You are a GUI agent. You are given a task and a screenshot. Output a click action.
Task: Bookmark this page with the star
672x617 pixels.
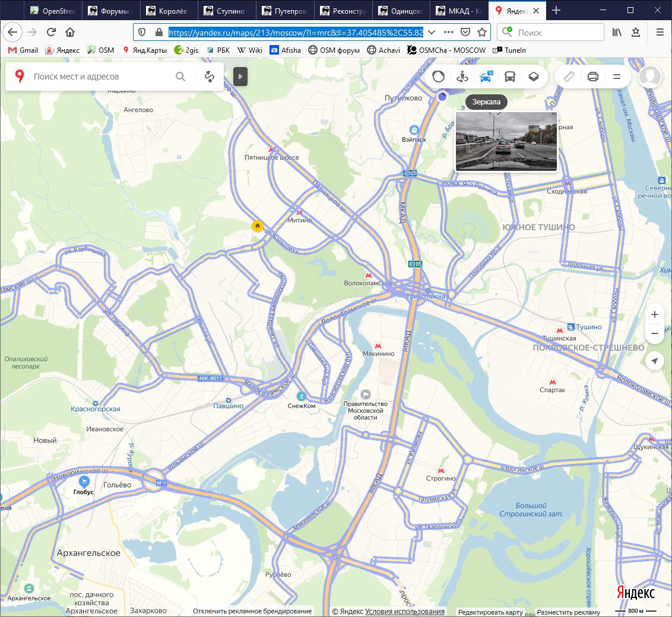(482, 32)
